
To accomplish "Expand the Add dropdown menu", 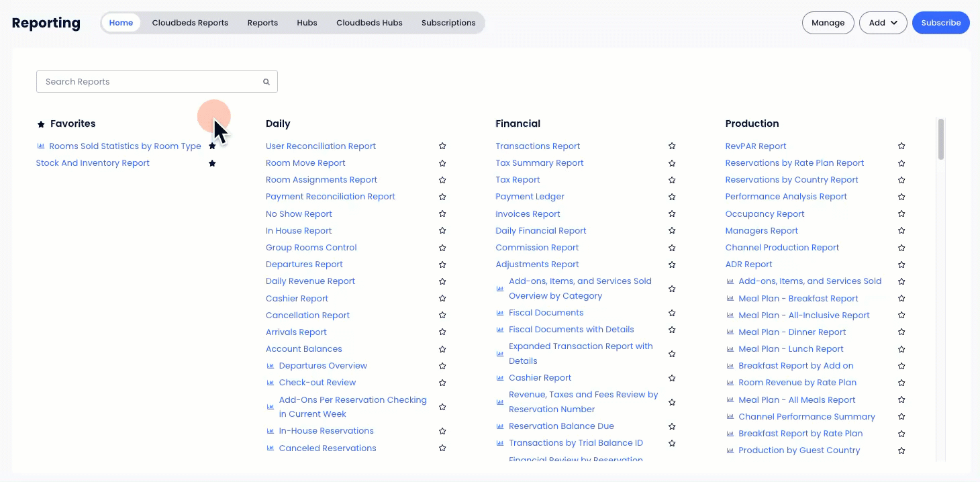I will (x=883, y=23).
